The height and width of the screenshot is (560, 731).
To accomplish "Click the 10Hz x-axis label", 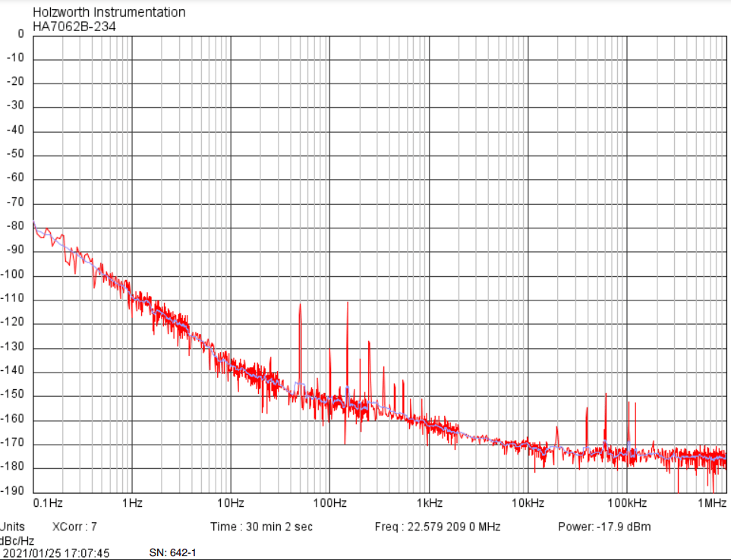I will click(231, 503).
